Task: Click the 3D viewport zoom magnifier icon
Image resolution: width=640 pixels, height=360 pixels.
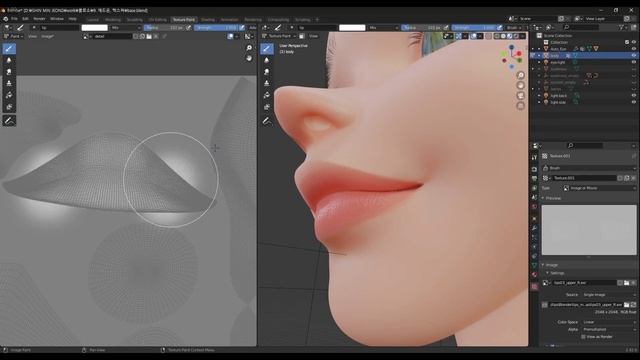Action: [520, 75]
